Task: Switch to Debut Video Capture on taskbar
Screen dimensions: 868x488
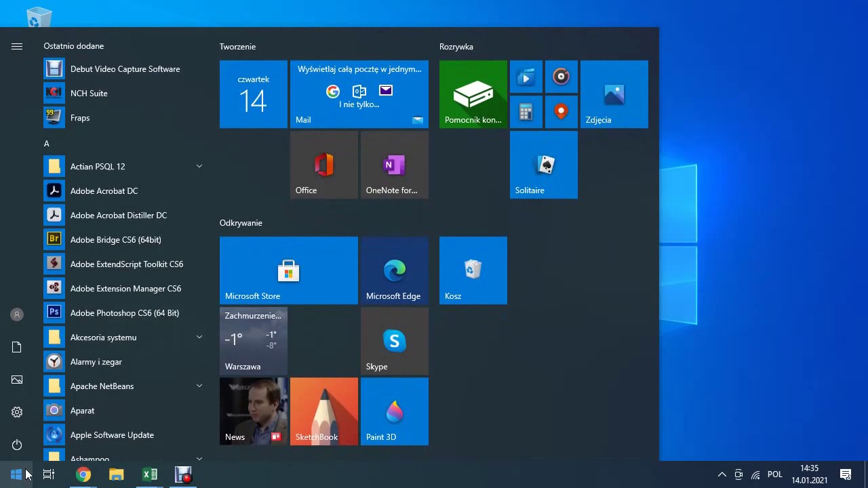Action: [x=184, y=474]
